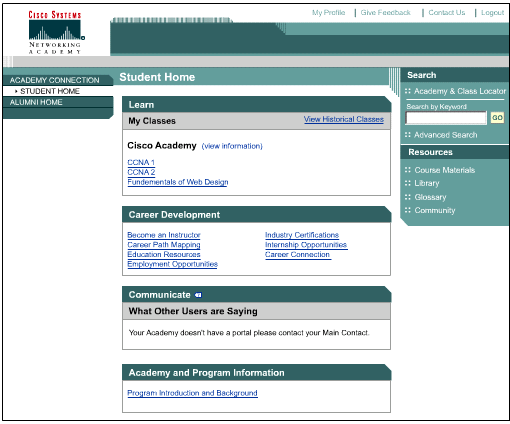Open Academy & Class Locator
Screen dimensions: 510x424
click(x=460, y=91)
